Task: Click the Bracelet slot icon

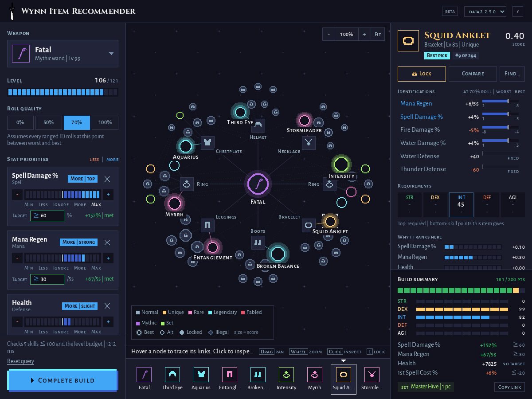Action: [x=309, y=225]
